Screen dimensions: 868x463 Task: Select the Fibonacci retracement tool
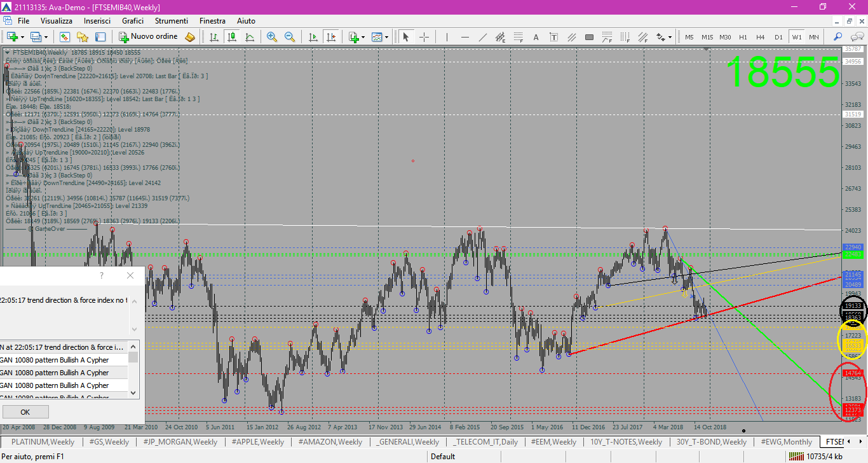tap(518, 37)
